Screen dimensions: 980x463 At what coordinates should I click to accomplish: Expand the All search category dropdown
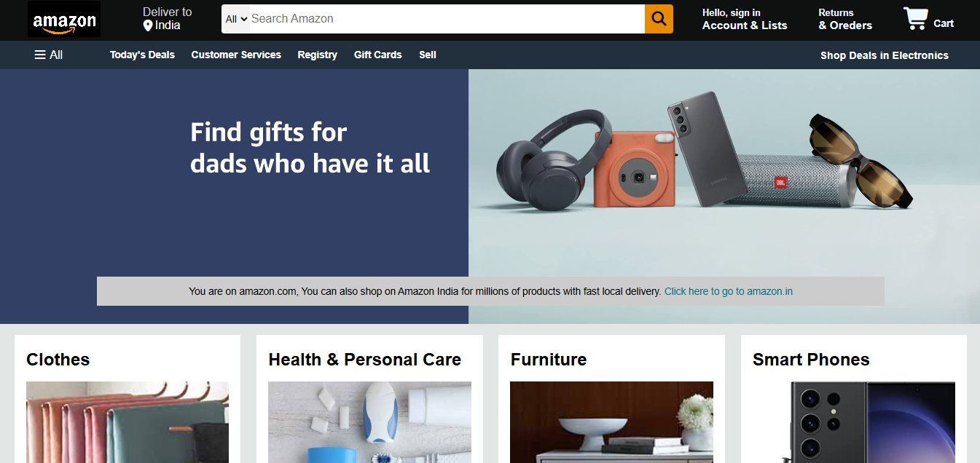tap(236, 19)
